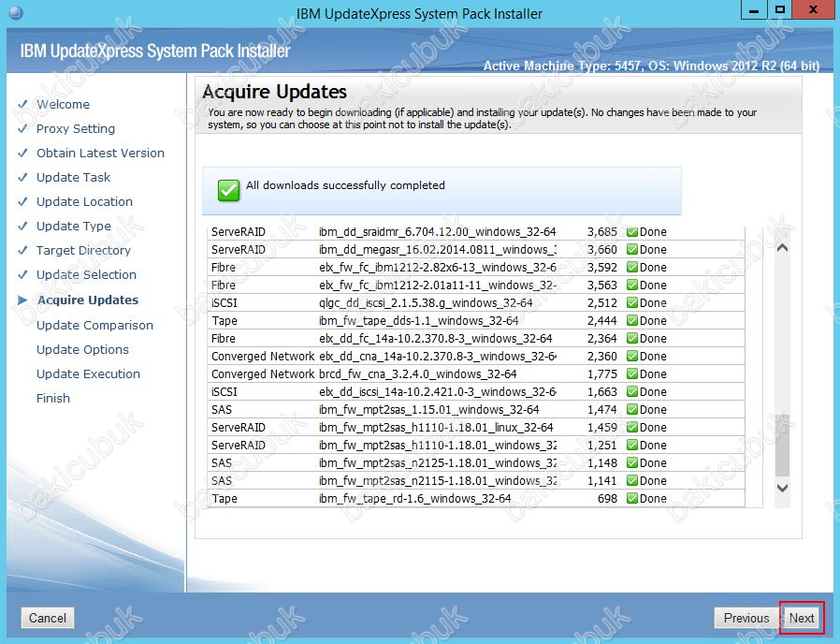Click Done icon for mpt2sas_n2115 row
Viewport: 840px width, 644px height.
tap(632, 480)
